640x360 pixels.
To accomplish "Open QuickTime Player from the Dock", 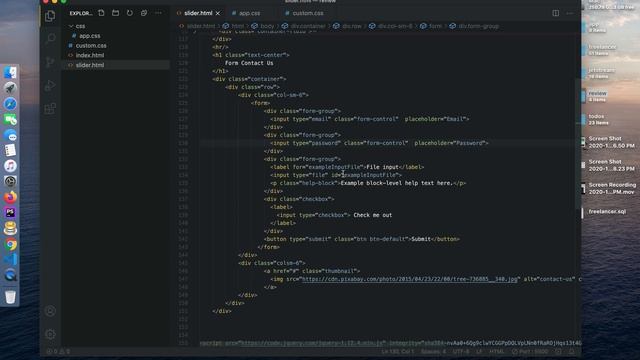I will (x=10, y=276).
